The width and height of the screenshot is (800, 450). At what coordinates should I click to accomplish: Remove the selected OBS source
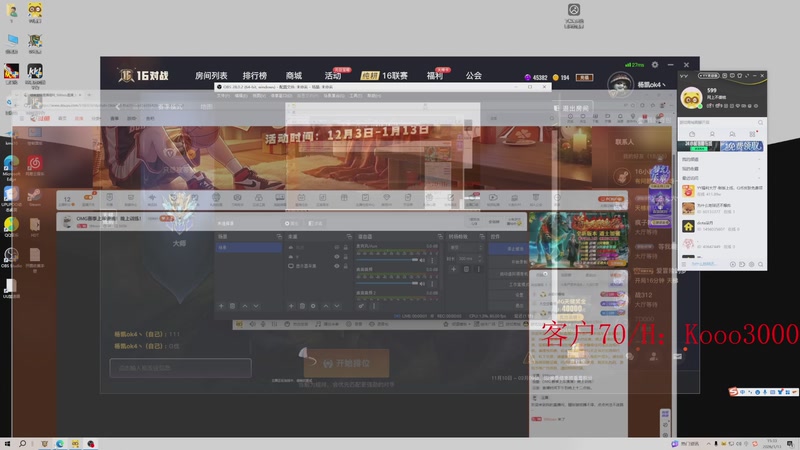(302, 306)
